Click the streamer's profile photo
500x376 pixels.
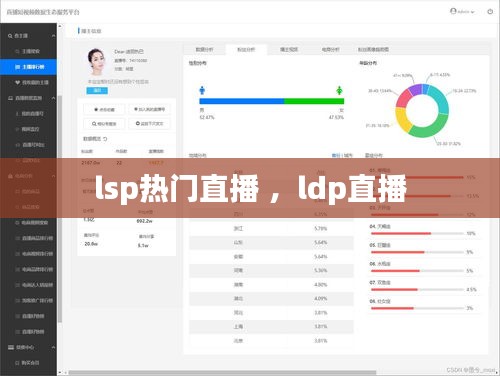tap(96, 62)
